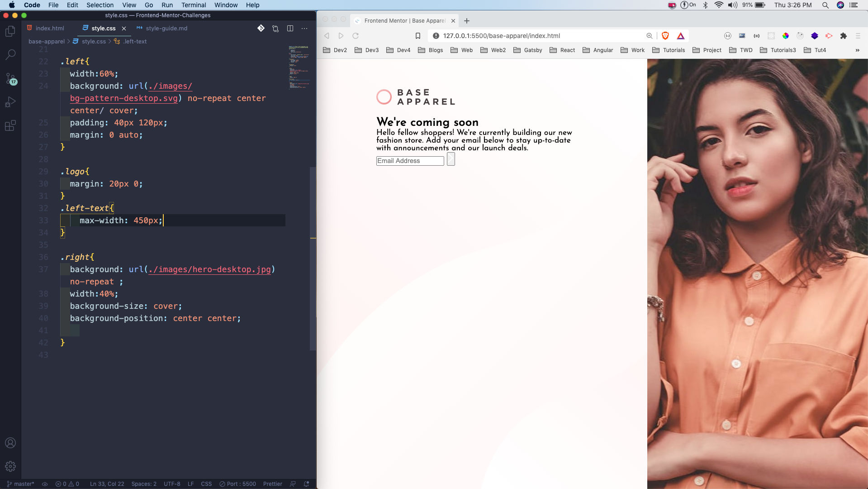Open the Selection menu
Image resolution: width=868 pixels, height=489 pixels.
100,5
